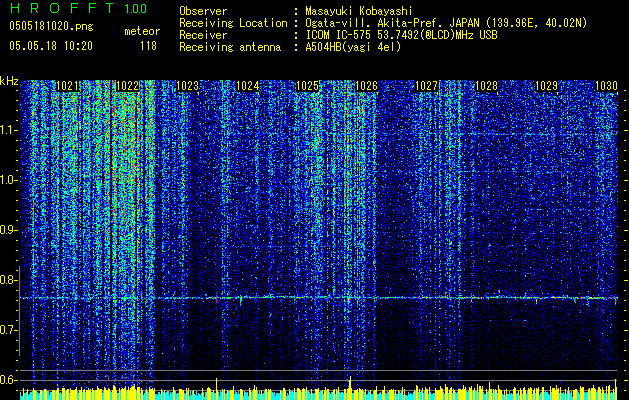Image resolution: width=629 pixels, height=400 pixels.
Task: Click the 1024 time marker
Action: tap(247, 86)
